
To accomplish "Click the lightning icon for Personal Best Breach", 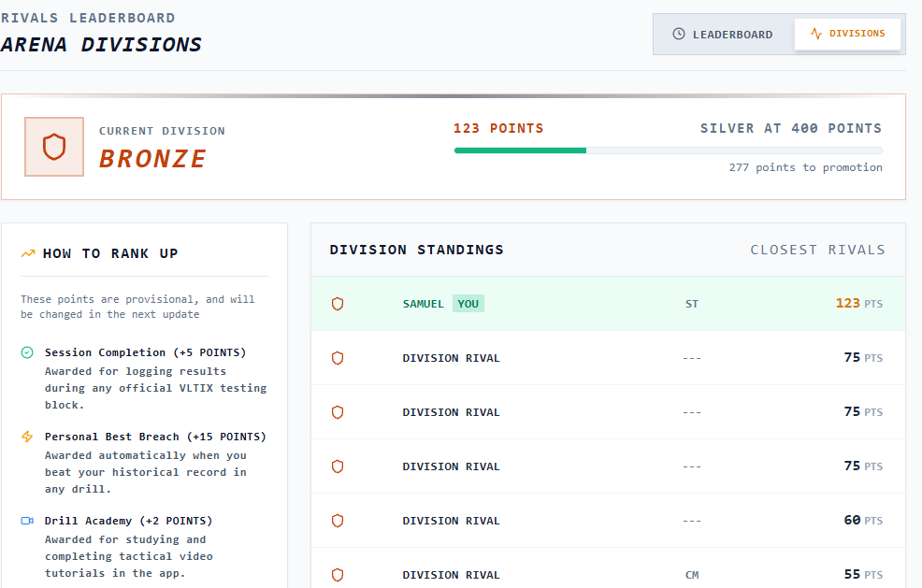I will (27, 437).
